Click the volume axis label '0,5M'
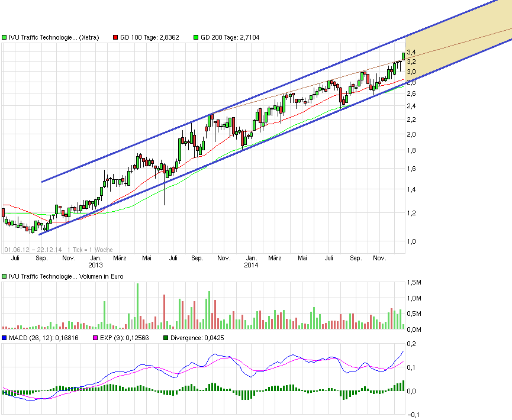 click(414, 314)
